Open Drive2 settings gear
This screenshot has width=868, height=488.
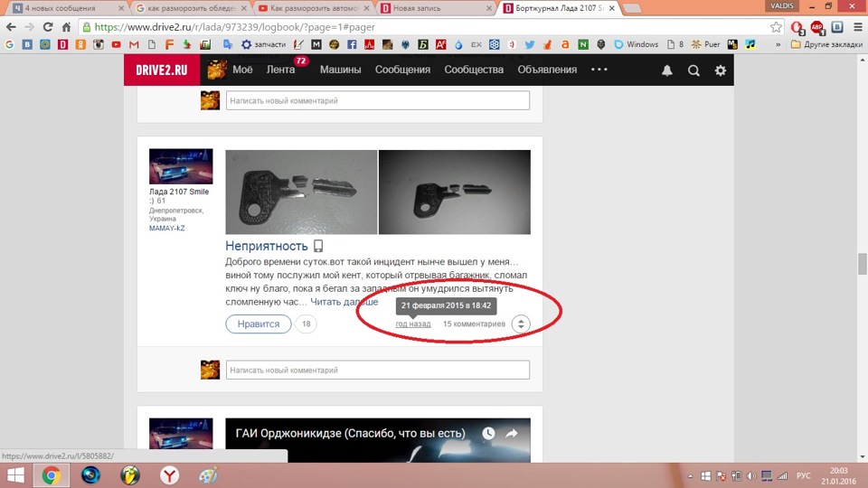pos(721,70)
